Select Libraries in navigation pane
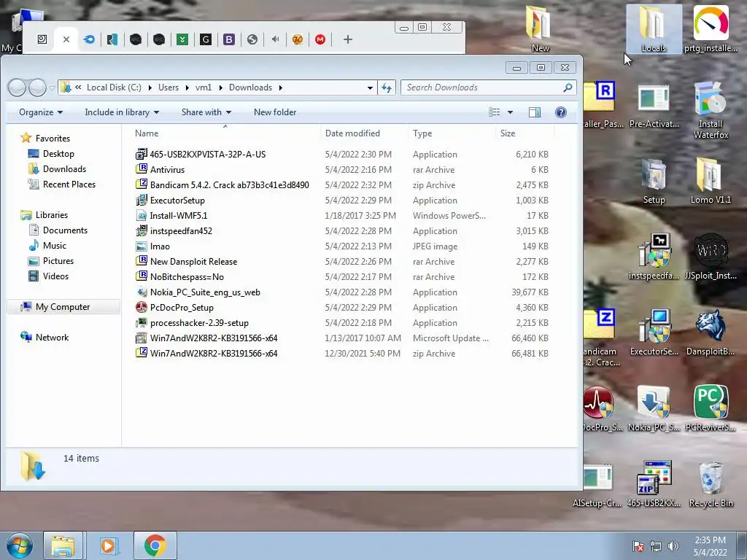The image size is (747, 560). (52, 215)
